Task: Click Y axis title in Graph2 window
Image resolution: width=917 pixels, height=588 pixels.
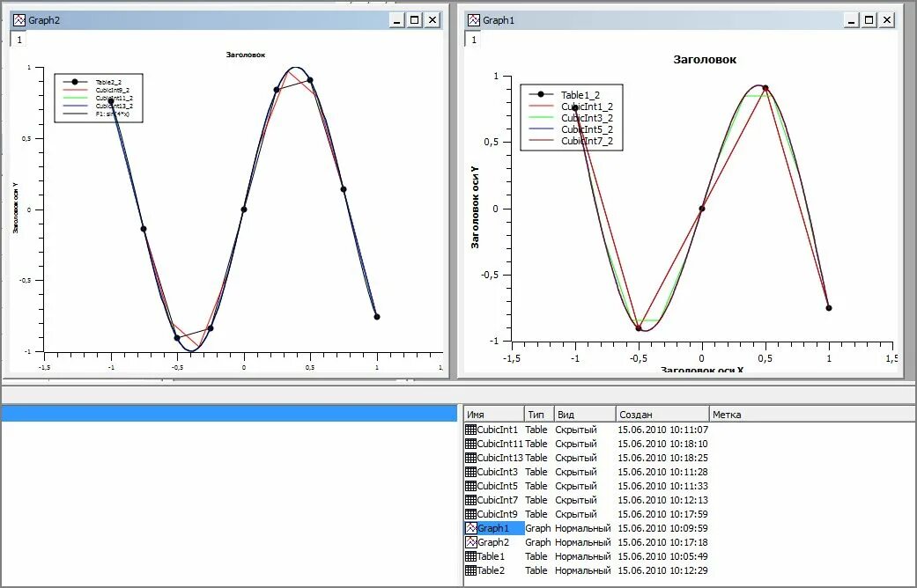Action: point(16,208)
